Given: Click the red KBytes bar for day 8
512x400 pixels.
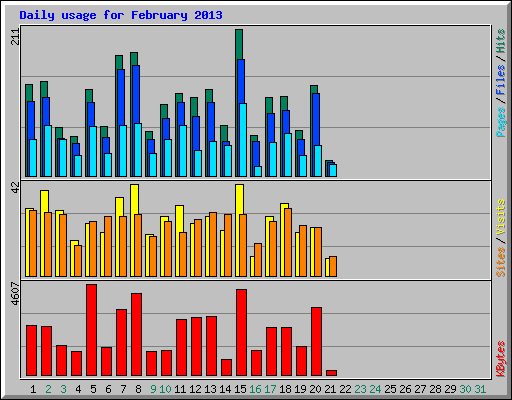Looking at the screenshot, I should point(137,335).
